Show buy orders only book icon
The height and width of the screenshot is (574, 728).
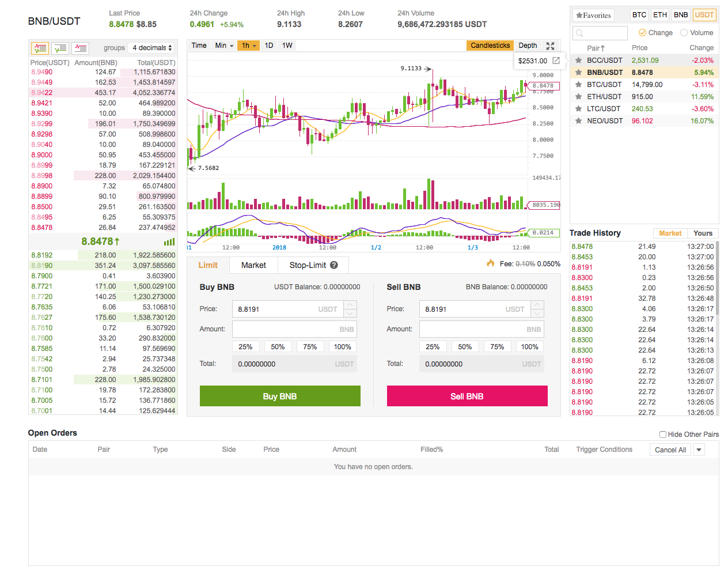(60, 48)
